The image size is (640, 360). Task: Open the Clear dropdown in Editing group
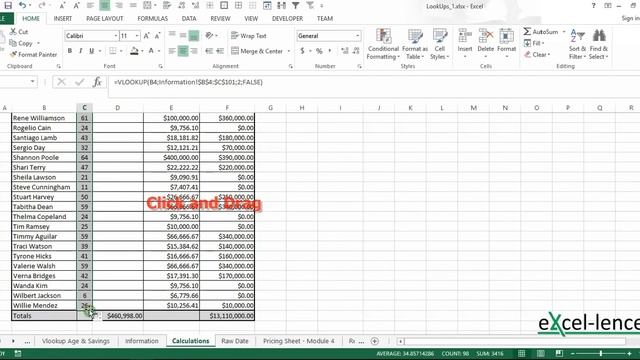tap(537, 54)
